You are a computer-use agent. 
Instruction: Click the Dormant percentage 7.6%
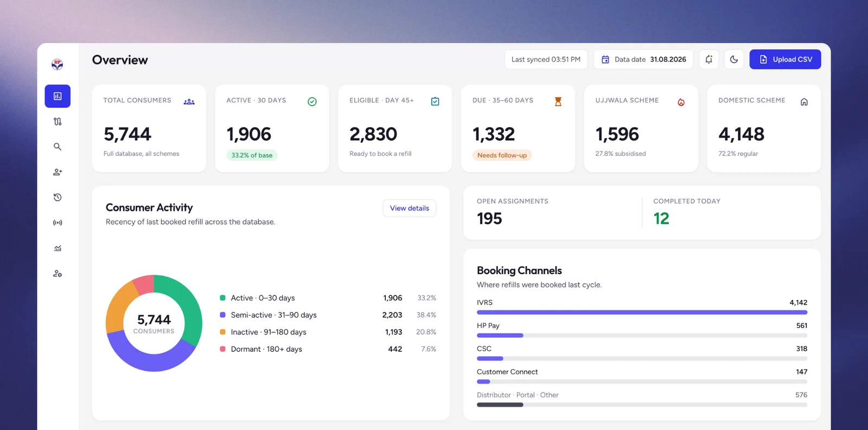pyautogui.click(x=429, y=349)
